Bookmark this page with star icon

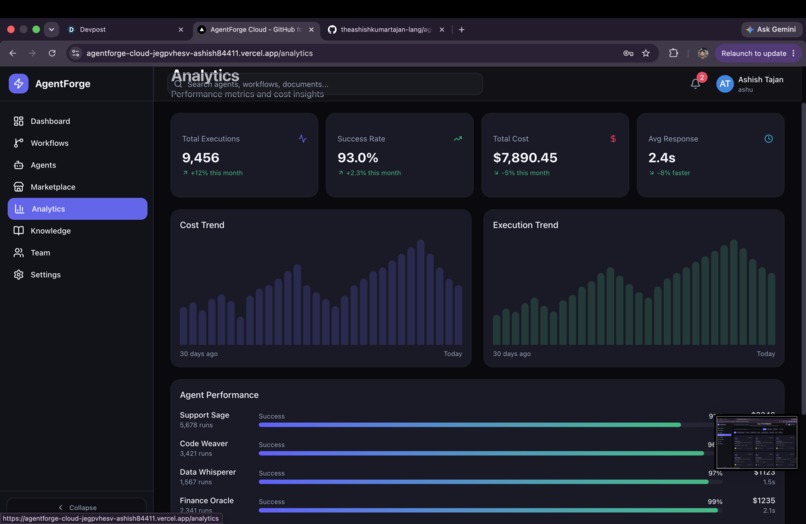[x=646, y=53]
